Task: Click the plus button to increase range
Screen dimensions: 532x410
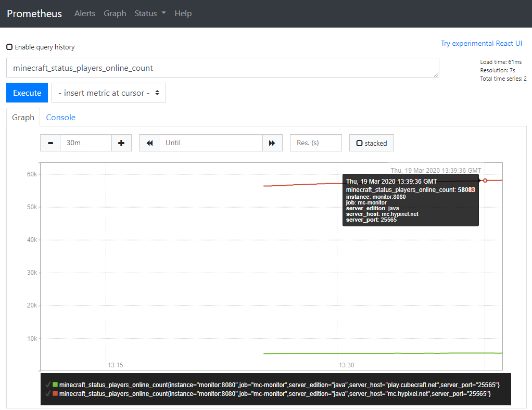Action: tap(121, 143)
